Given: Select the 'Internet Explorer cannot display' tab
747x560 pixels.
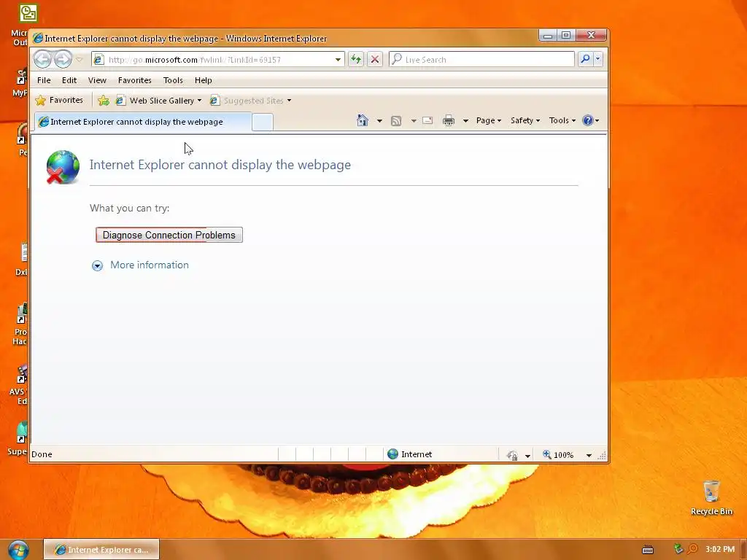Looking at the screenshot, I should [142, 122].
